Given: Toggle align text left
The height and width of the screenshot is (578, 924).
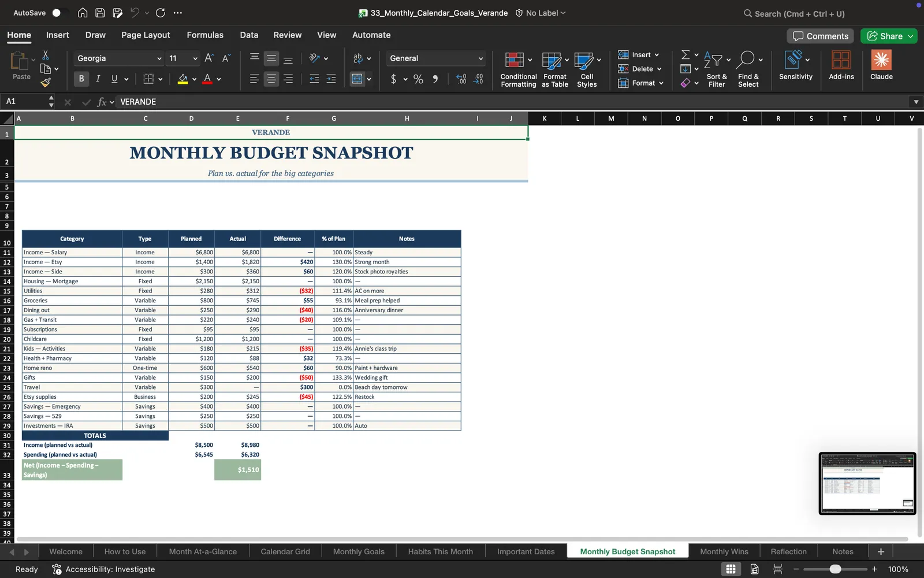Looking at the screenshot, I should [254, 79].
